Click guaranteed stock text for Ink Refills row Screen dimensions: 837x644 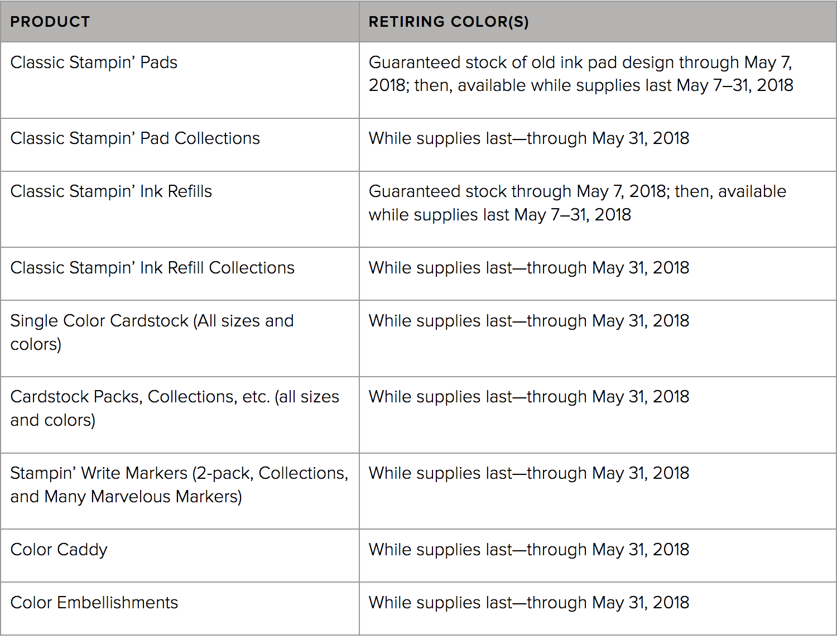point(578,203)
